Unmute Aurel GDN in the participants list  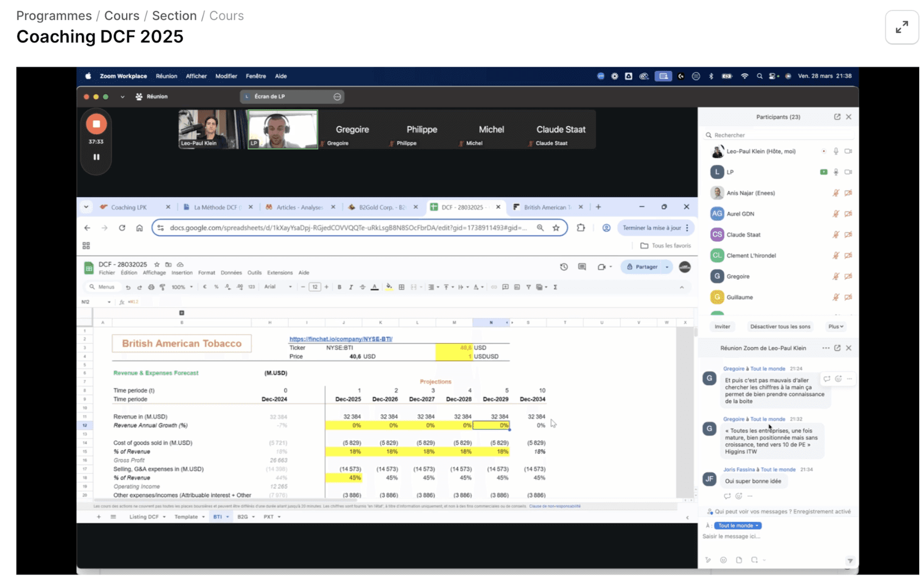[836, 214]
